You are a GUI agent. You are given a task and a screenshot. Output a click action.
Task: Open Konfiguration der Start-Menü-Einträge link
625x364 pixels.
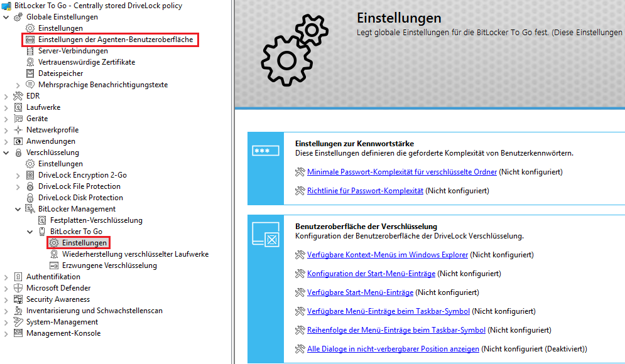pos(371,274)
